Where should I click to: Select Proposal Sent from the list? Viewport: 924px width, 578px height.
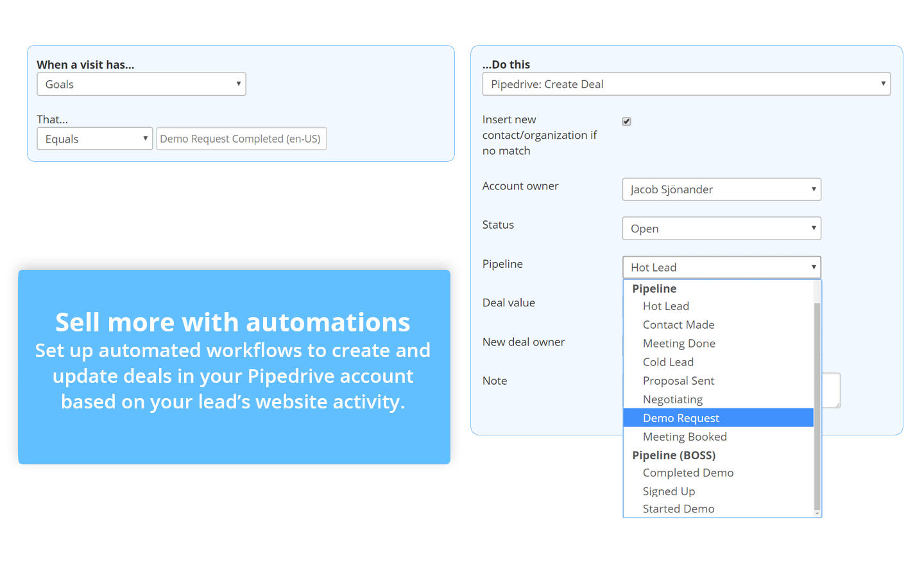click(678, 380)
